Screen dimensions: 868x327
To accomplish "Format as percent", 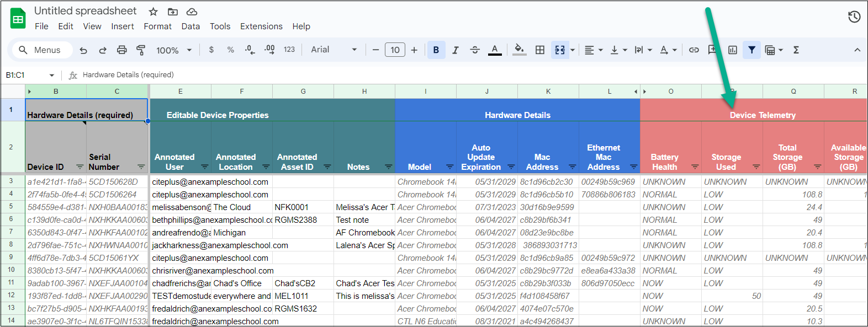I will point(231,50).
